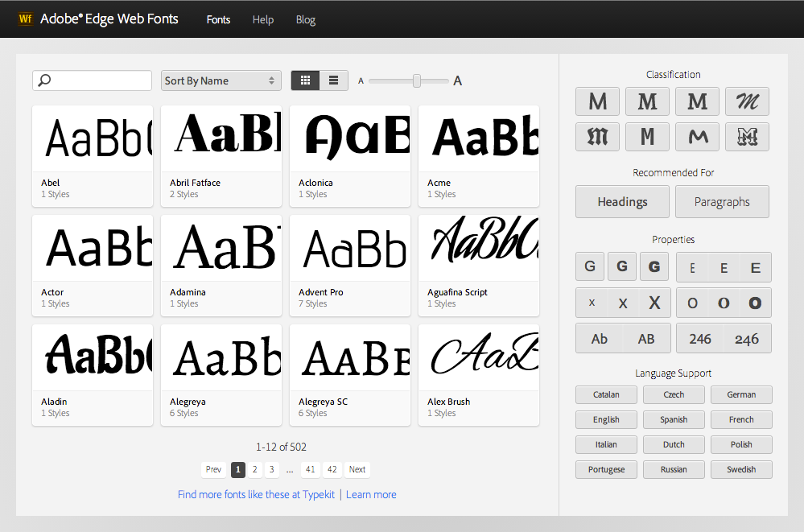Image resolution: width=804 pixels, height=532 pixels.
Task: Select the regular weight G property
Action: (622, 266)
